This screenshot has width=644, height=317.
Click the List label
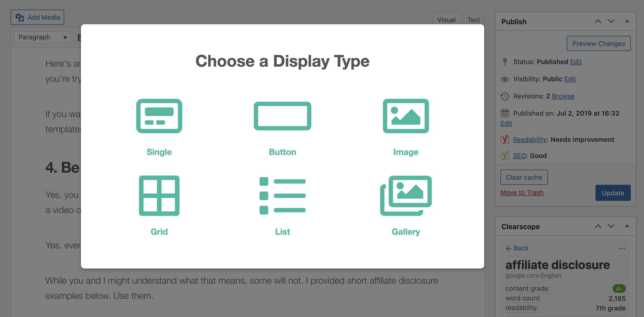pyautogui.click(x=282, y=232)
